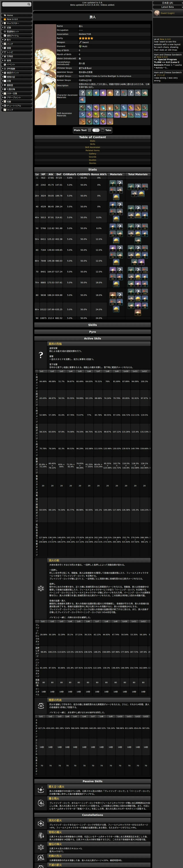Viewport: 183px width, 868px height.
Task: Jump to Sounds in Table of Content
Action: pos(93,157)
